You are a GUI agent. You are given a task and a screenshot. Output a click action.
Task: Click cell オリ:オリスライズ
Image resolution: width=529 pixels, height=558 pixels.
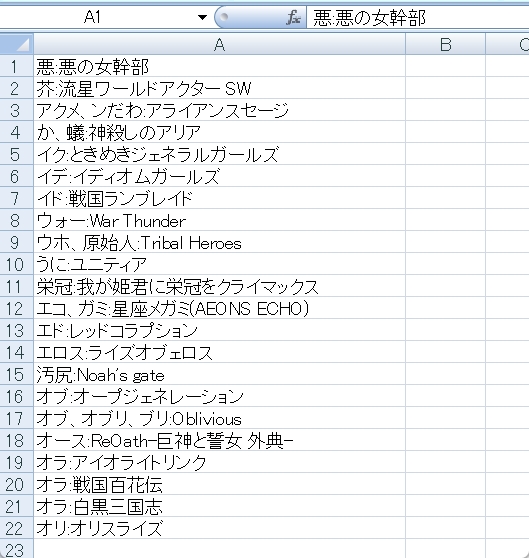pyautogui.click(x=219, y=528)
